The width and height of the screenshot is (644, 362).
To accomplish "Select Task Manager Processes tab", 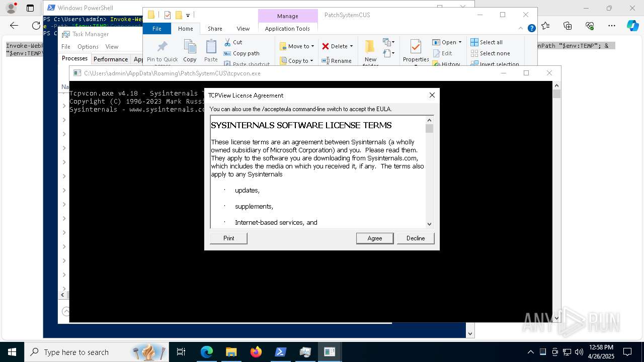I will 74,58.
